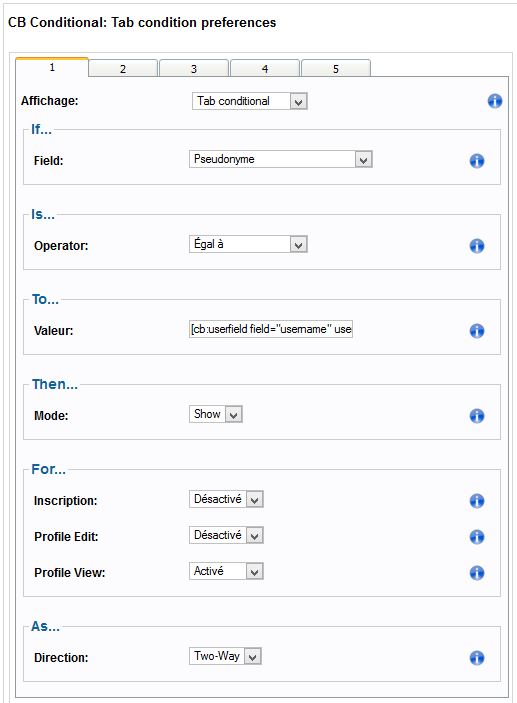Click the info icon for Profile View

477,573
